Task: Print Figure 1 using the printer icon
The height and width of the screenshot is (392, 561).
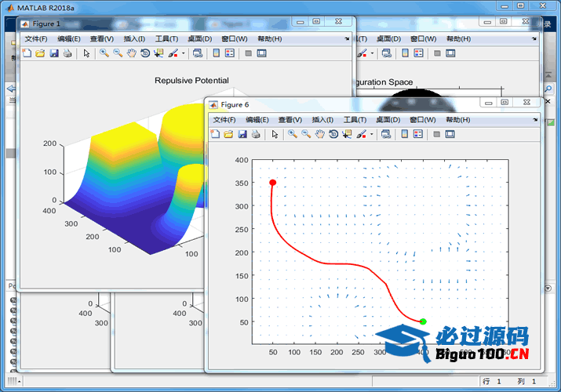Action: [67, 53]
